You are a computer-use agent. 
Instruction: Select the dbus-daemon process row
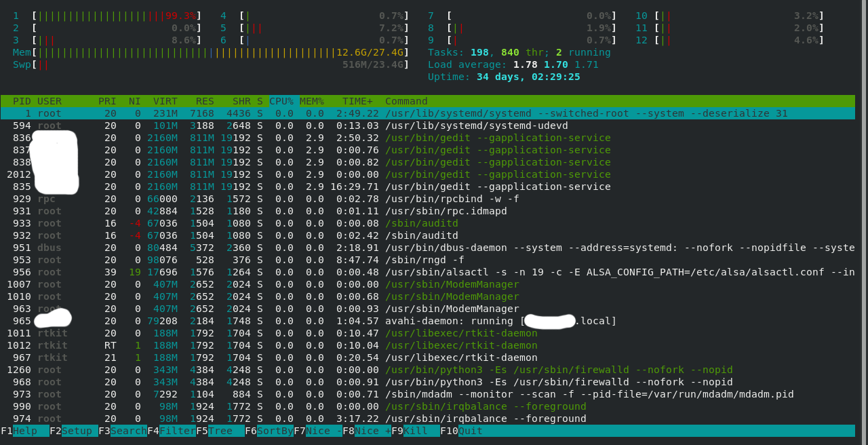tap(428, 248)
